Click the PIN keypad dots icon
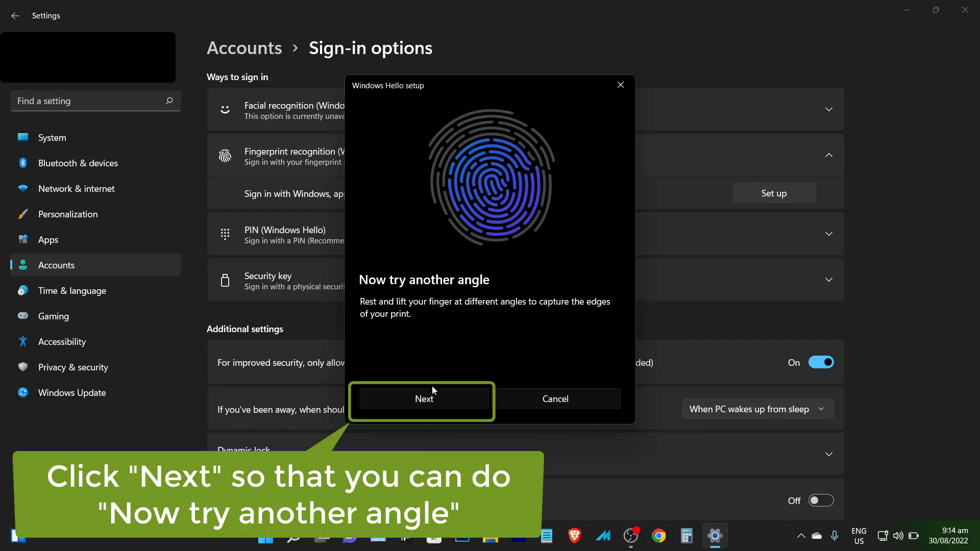This screenshot has width=980, height=551. [x=225, y=234]
